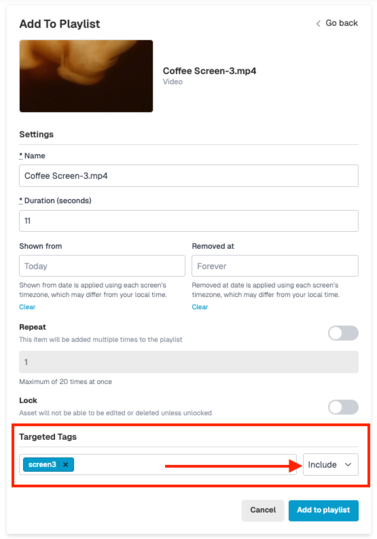Click the Go back chevron icon
Screen dimensions: 377x539
click(318, 23)
